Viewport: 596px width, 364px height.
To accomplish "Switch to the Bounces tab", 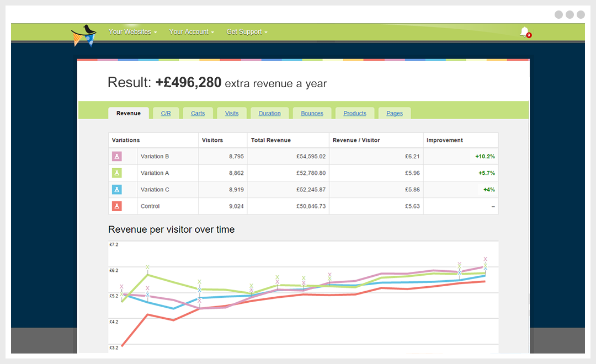I will pyautogui.click(x=312, y=113).
